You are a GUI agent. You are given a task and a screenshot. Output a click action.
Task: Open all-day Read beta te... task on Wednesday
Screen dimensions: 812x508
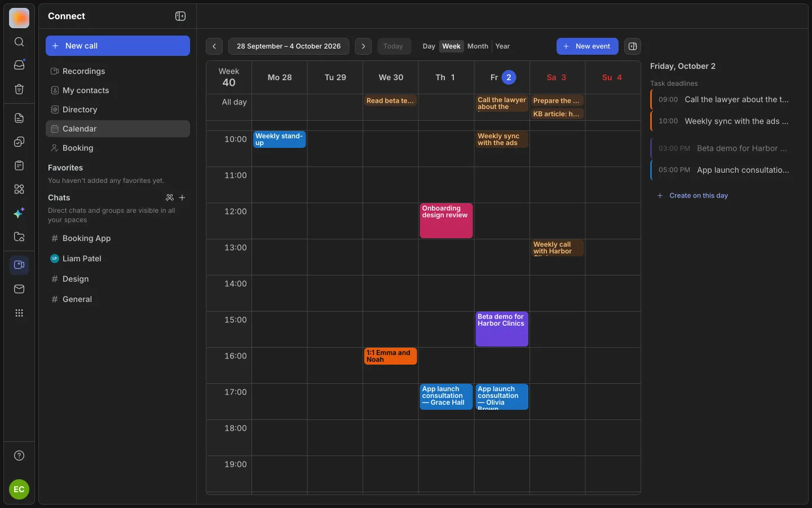point(390,100)
